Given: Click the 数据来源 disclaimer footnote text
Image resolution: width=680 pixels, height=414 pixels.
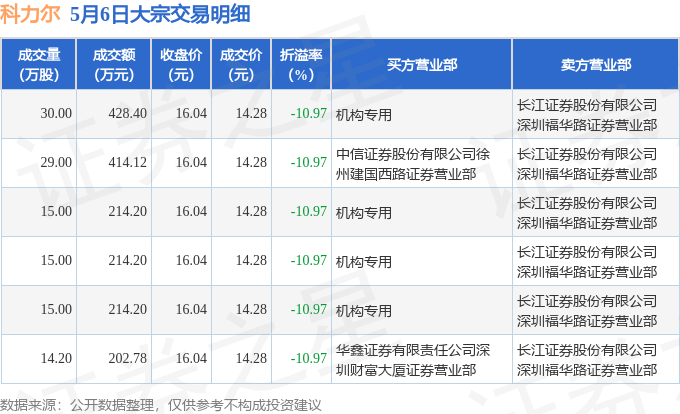Looking at the screenshot, I should tap(161, 405).
